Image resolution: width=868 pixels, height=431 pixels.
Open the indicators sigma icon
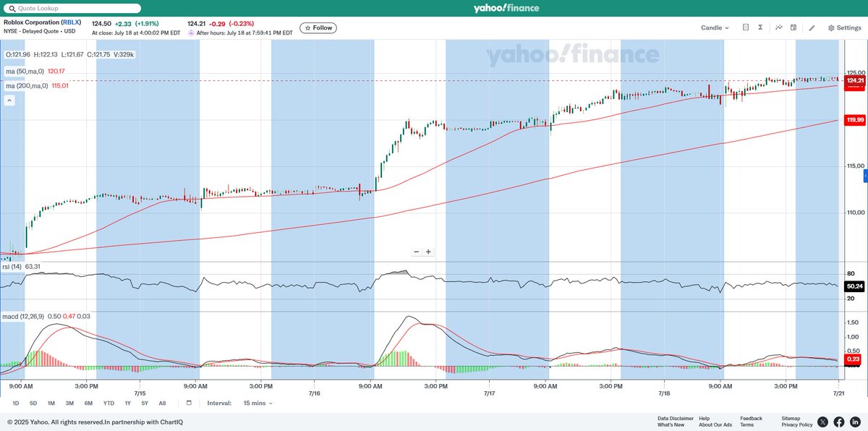760,27
